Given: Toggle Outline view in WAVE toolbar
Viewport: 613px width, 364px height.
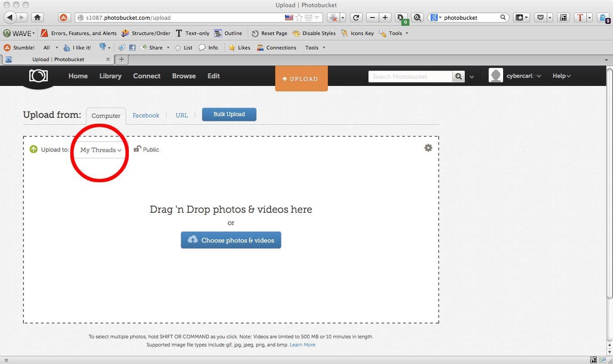Looking at the screenshot, I should (x=228, y=33).
